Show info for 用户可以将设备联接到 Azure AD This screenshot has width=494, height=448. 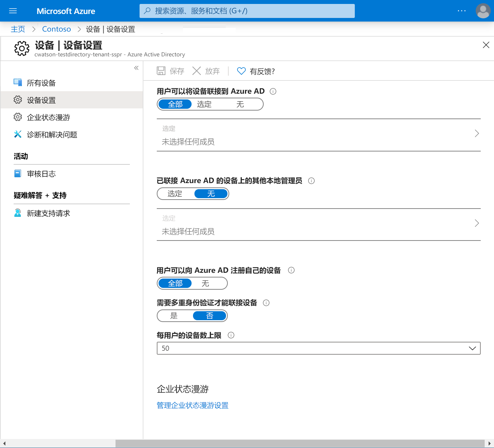(x=273, y=91)
